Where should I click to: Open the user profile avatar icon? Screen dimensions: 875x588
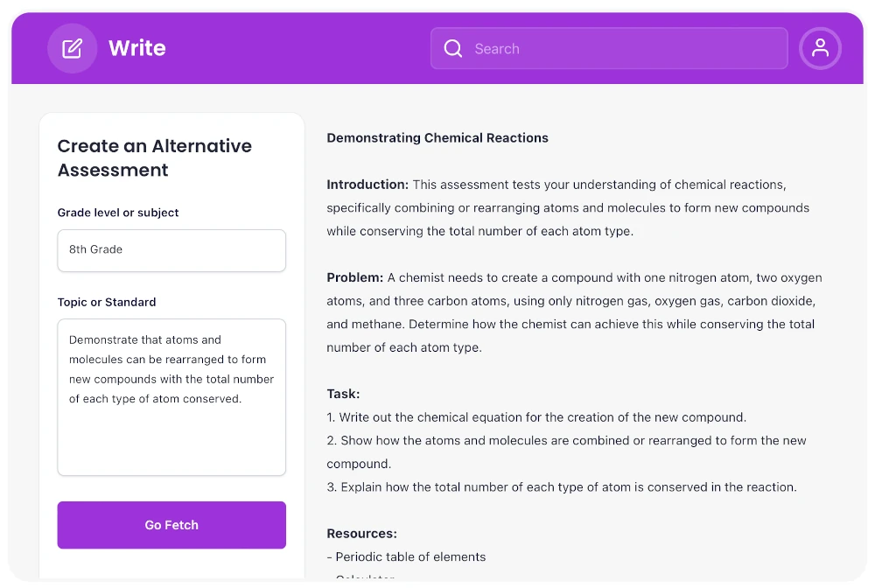point(820,49)
